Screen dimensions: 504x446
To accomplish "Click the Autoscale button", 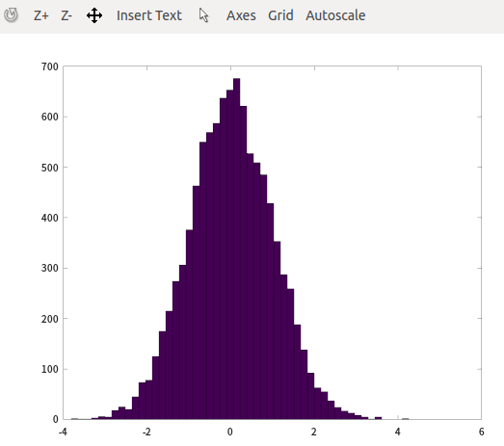I will (335, 15).
